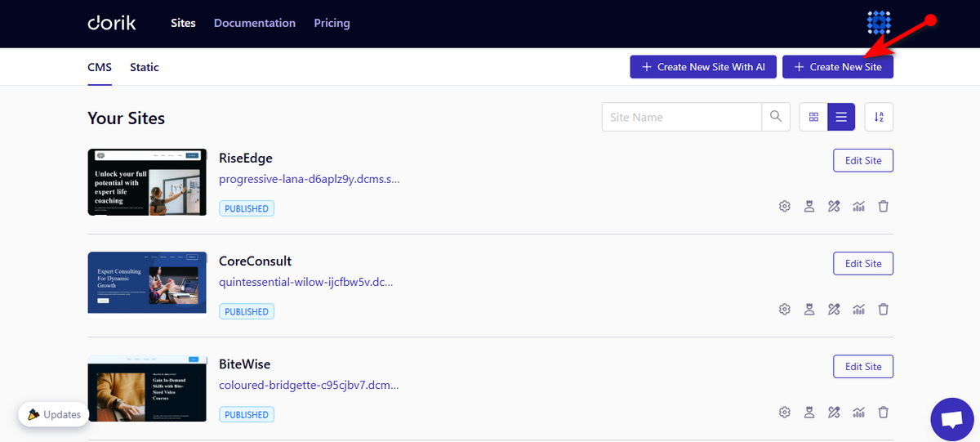Open quintessential-wilow CoreConsult site link

coord(306,282)
